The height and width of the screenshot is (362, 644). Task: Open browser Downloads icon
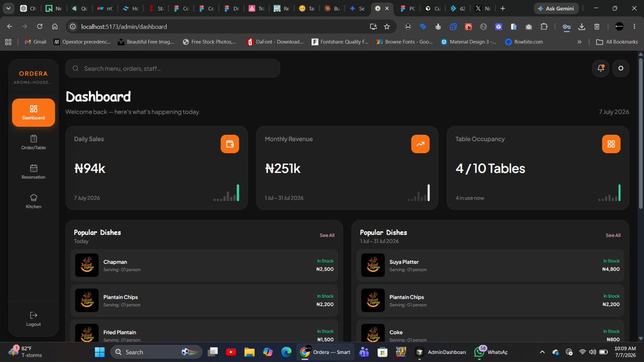point(582,26)
